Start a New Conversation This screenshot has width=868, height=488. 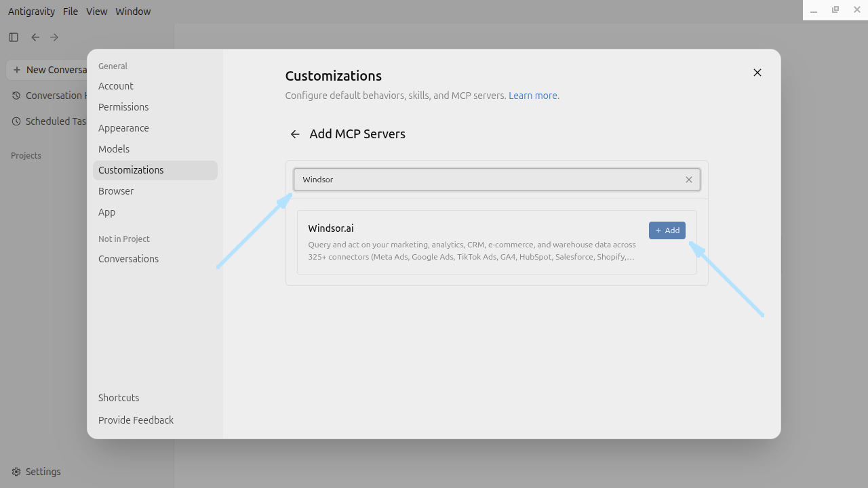47,70
